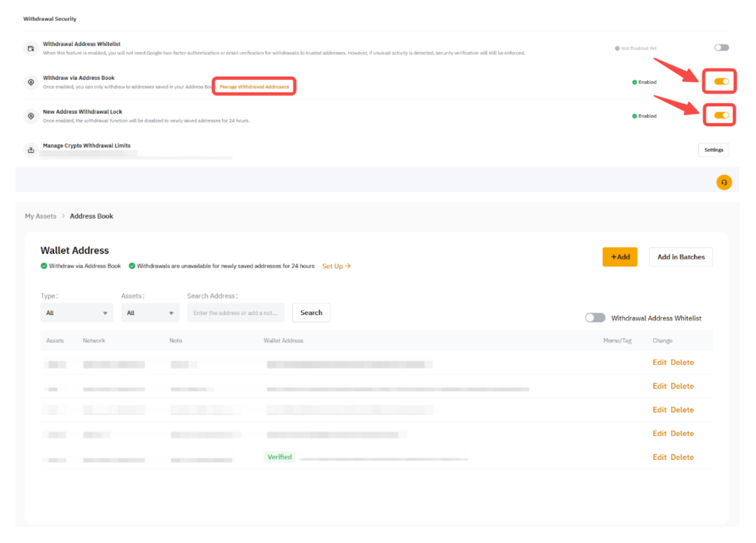Click the Withdrawal Security heading
756x543 pixels.
click(50, 19)
